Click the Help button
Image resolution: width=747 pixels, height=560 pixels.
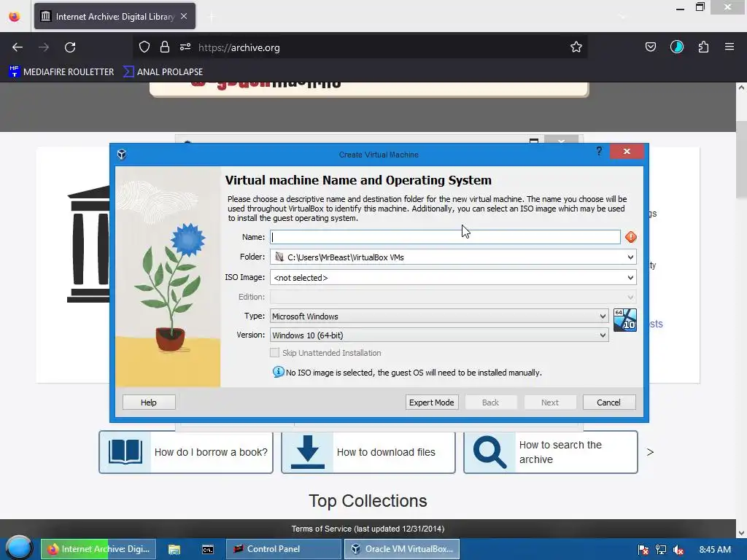[149, 402]
